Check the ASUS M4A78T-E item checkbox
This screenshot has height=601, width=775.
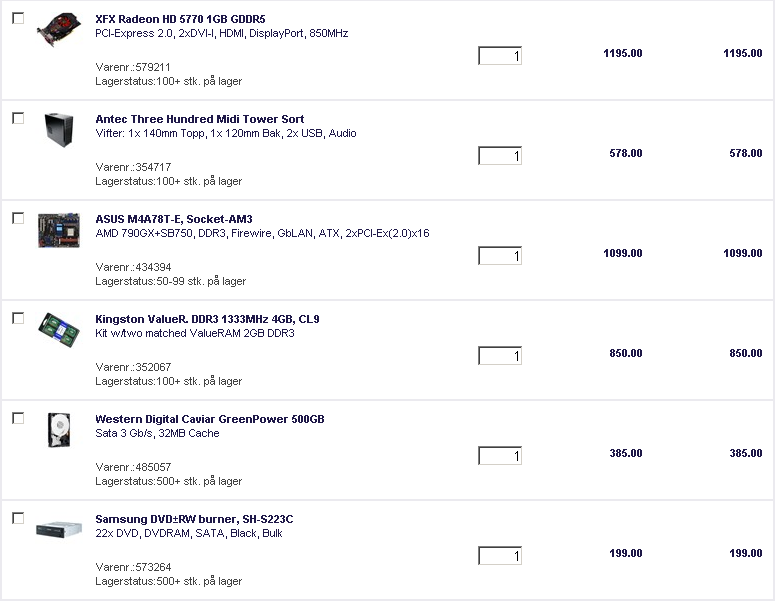tap(18, 218)
